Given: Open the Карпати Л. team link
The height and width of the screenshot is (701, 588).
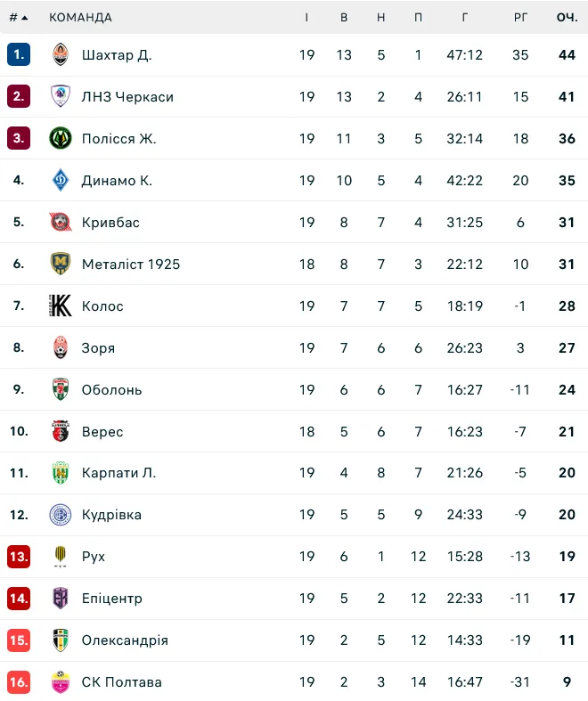Looking at the screenshot, I should pos(118,473).
